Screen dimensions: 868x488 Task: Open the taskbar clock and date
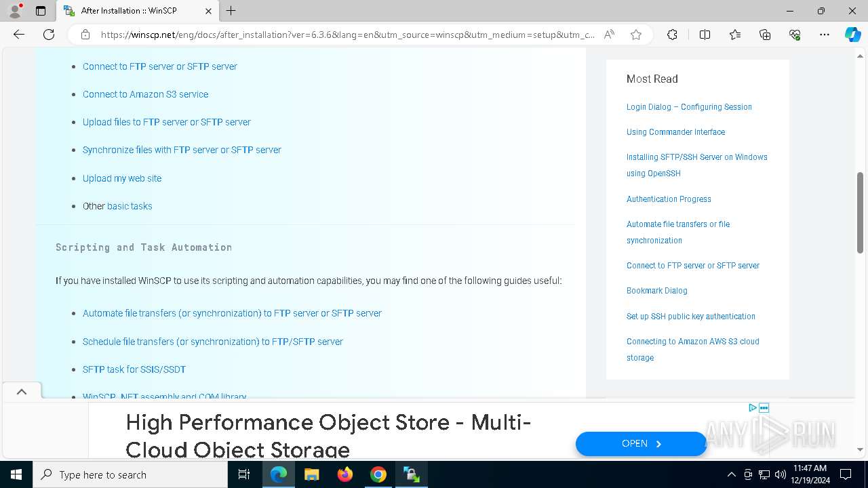810,474
